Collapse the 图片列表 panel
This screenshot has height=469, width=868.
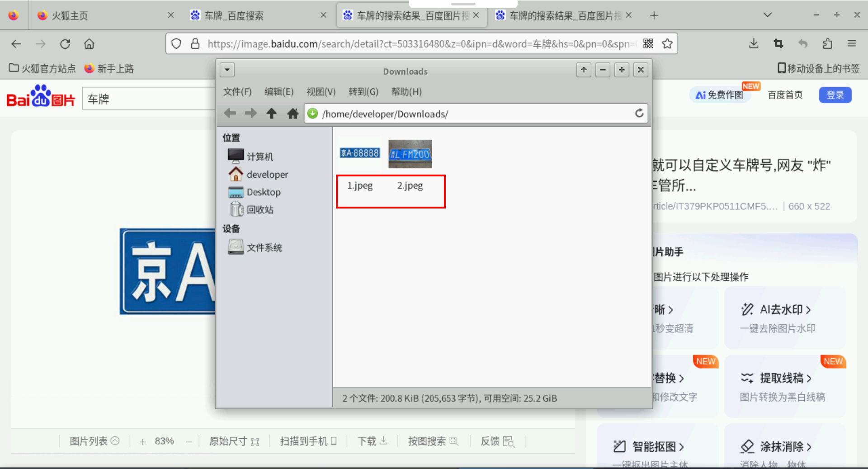point(116,441)
